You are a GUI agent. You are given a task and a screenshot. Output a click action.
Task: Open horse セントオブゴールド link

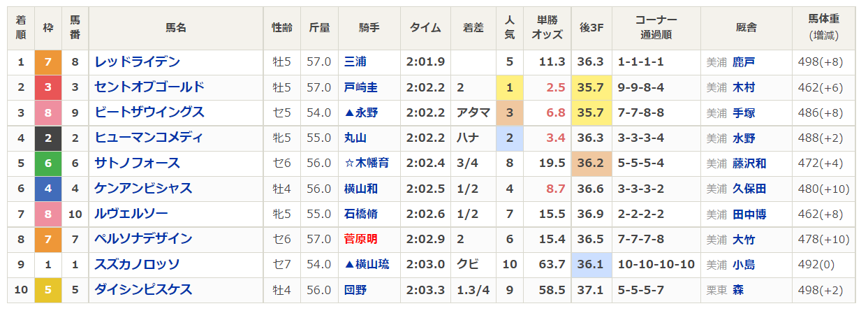(149, 87)
